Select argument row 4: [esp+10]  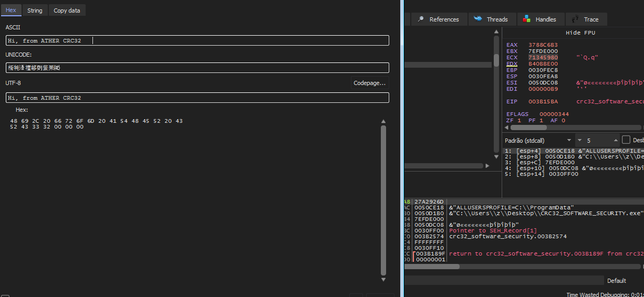coord(574,168)
